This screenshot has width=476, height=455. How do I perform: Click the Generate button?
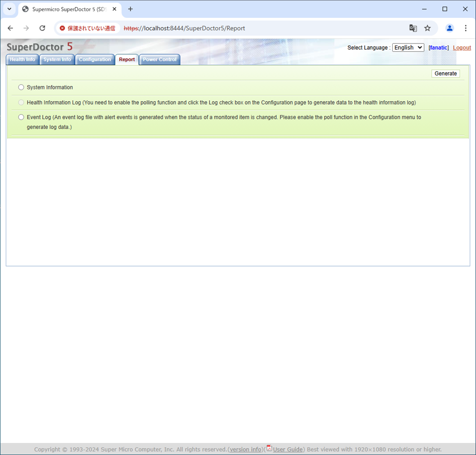pos(445,73)
